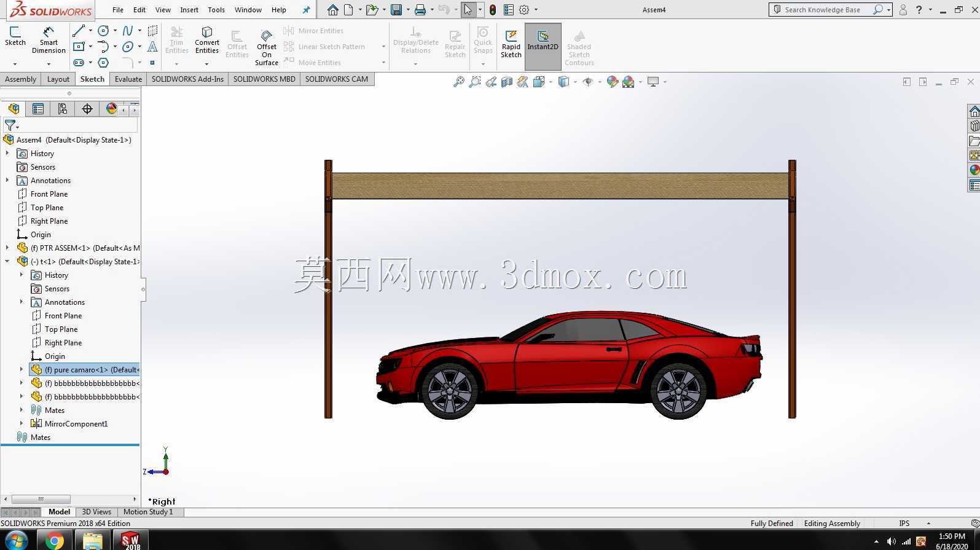This screenshot has width=980, height=550.
Task: Open the Insert menu
Action: pyautogui.click(x=189, y=10)
